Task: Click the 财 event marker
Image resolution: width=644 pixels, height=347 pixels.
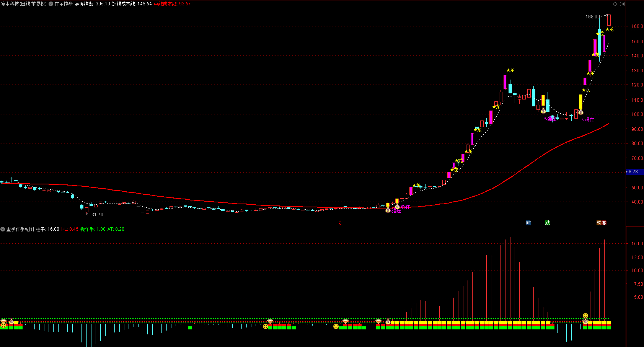Action: pos(528,223)
